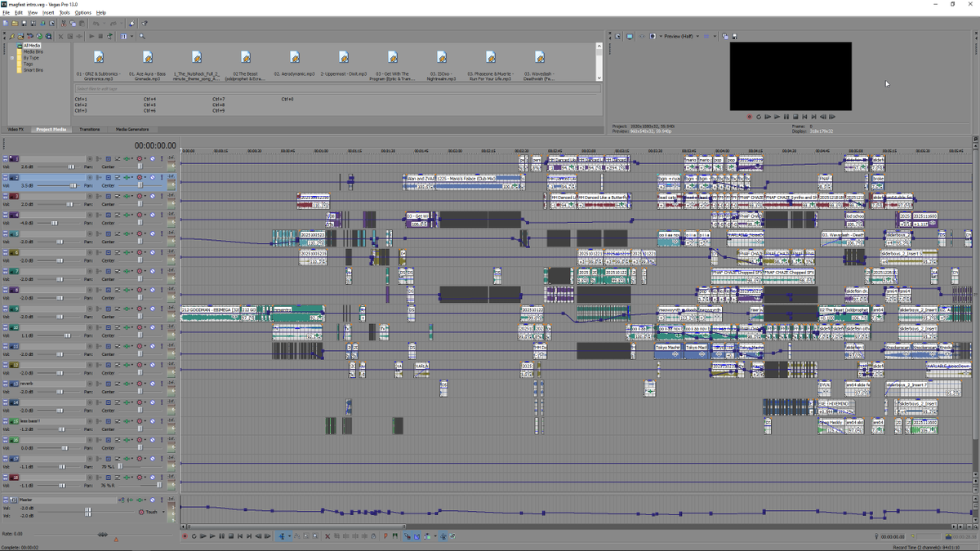The height and width of the screenshot is (551, 980).
Task: Click the Paste icon in main toolbar
Action: click(82, 23)
